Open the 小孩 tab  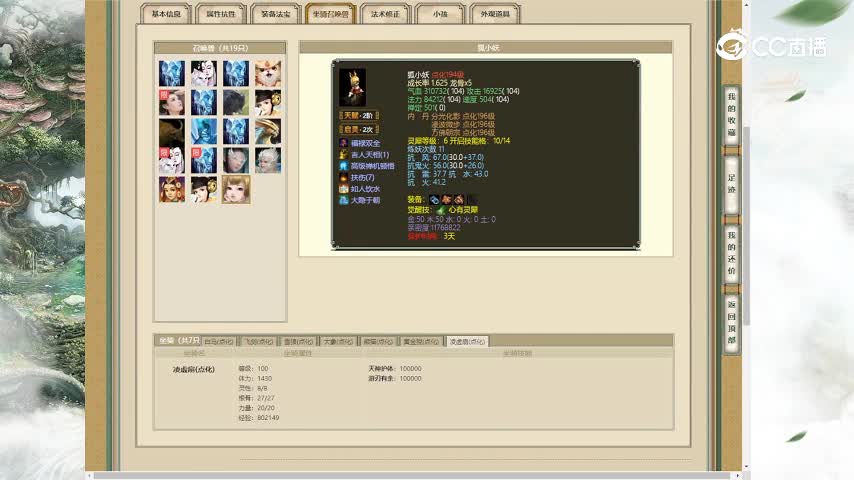coord(440,14)
